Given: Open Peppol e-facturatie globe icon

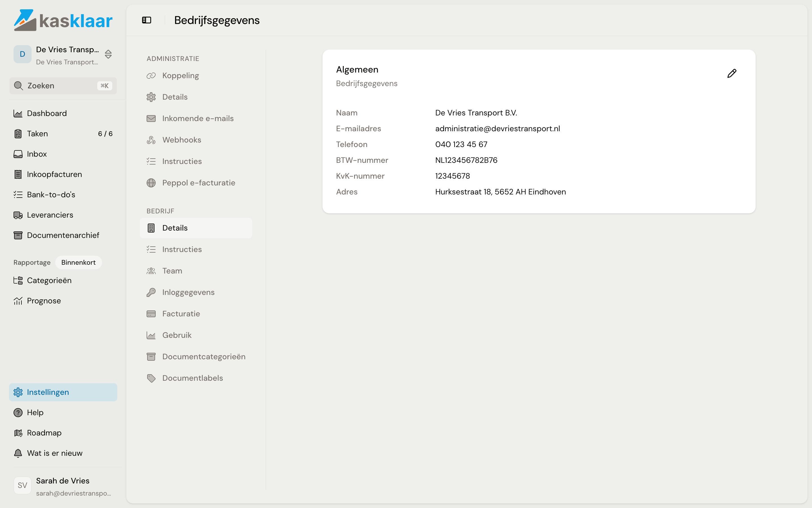Looking at the screenshot, I should click(151, 183).
